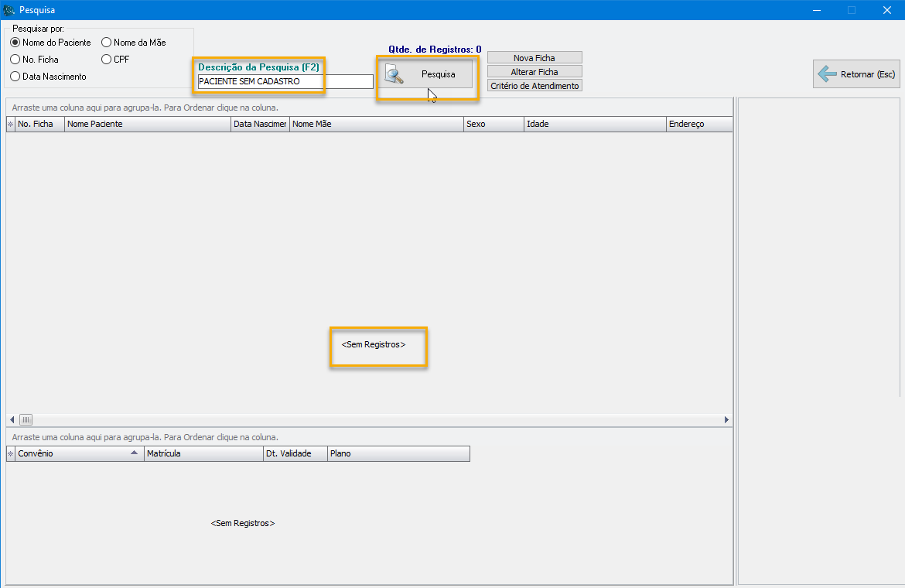Sort by the Idade column header

coord(595,124)
